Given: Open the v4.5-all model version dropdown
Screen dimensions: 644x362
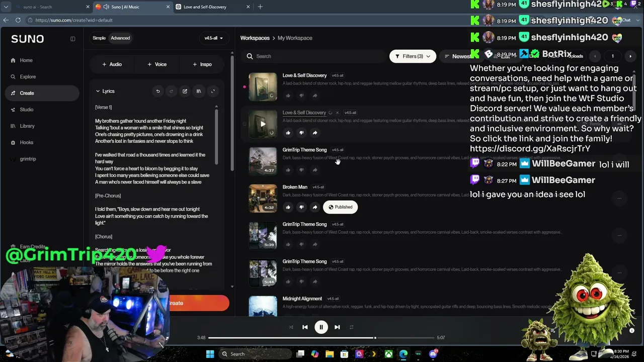Looking at the screenshot, I should point(214,38).
